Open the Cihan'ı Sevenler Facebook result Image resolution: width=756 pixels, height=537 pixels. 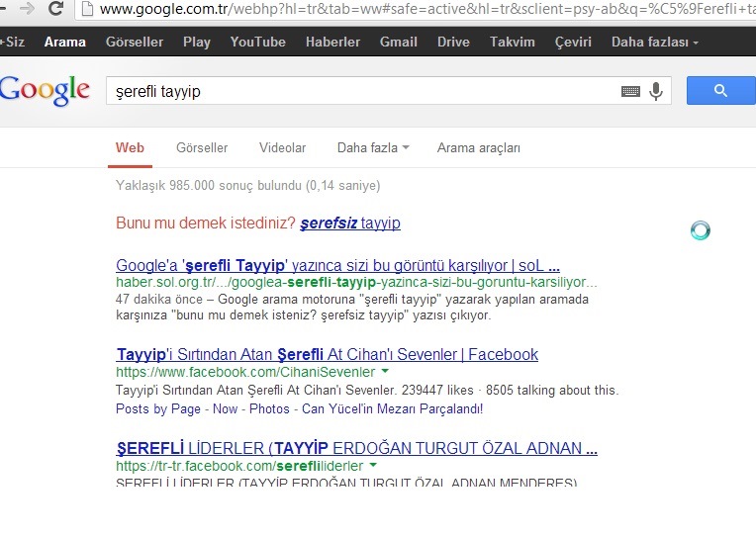click(x=327, y=354)
